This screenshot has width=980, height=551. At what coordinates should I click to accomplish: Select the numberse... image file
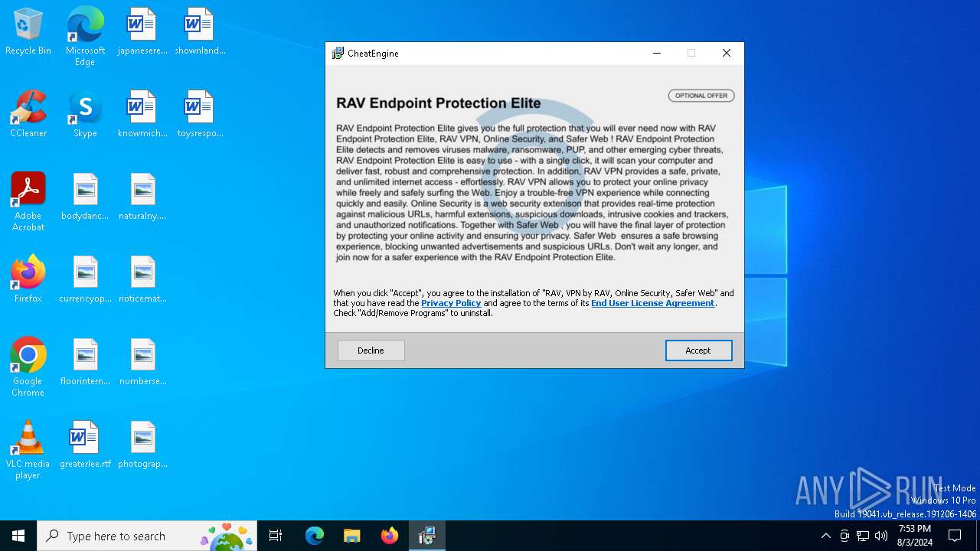tap(142, 363)
